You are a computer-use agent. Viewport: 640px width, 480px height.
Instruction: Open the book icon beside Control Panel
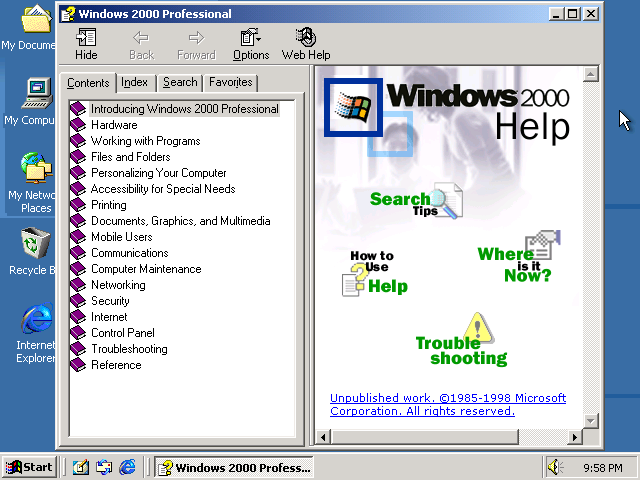pyautogui.click(x=78, y=333)
